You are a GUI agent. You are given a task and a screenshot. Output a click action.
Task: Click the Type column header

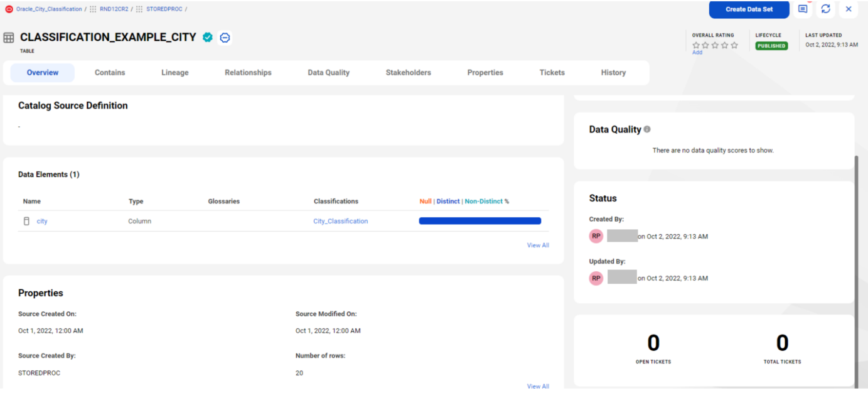[136, 202]
